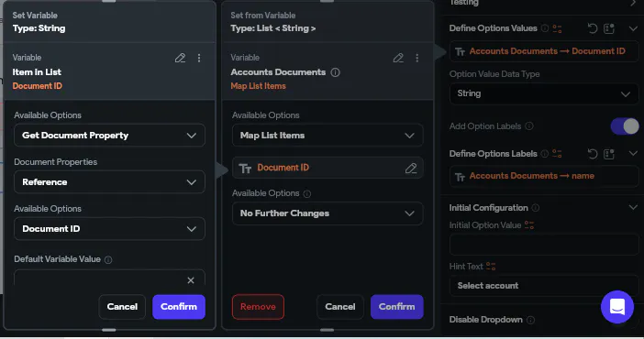Confirm the Set Variable dialog
Viewport: 644px width, 339px height.
[x=179, y=307]
